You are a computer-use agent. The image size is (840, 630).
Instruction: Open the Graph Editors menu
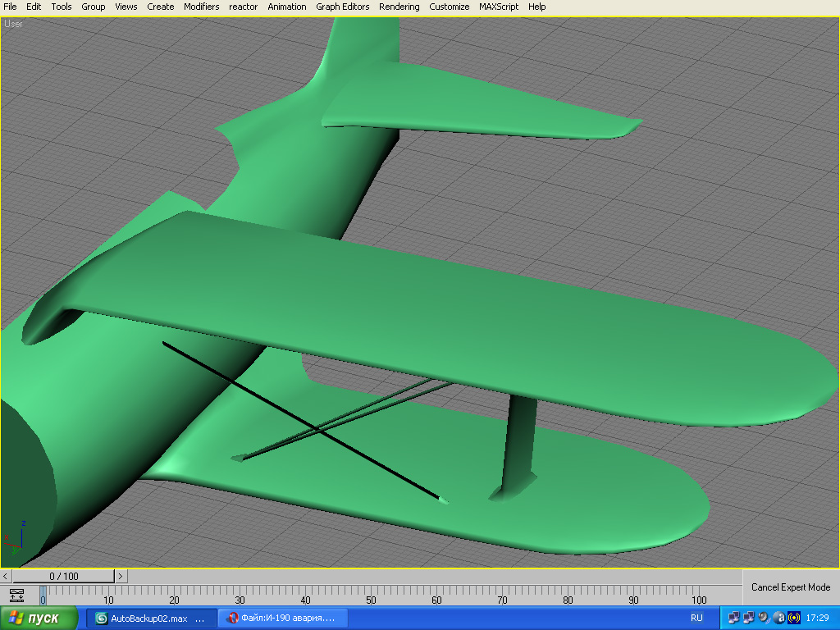(x=342, y=7)
